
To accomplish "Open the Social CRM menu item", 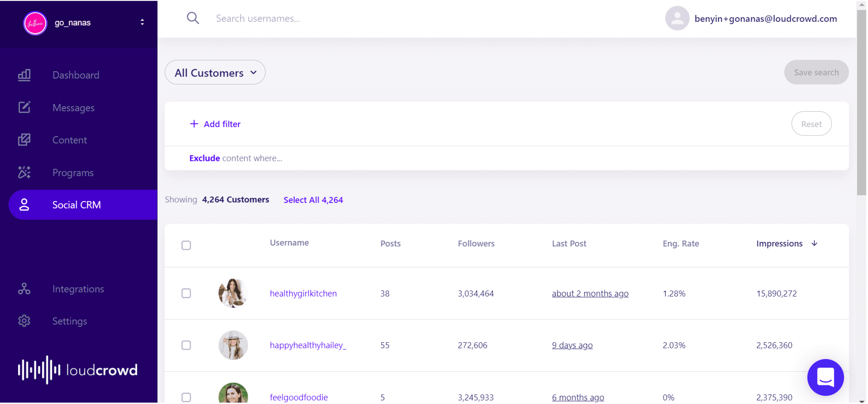I will coord(76,205).
